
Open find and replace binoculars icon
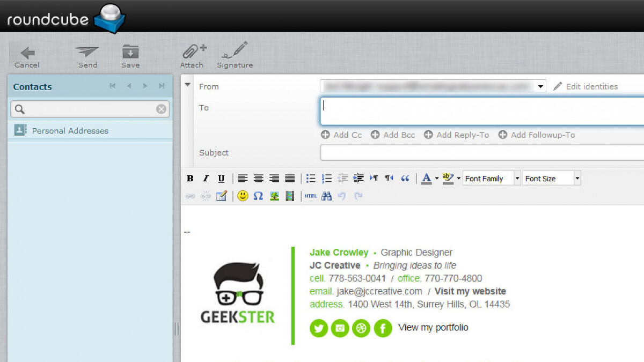[x=326, y=196]
